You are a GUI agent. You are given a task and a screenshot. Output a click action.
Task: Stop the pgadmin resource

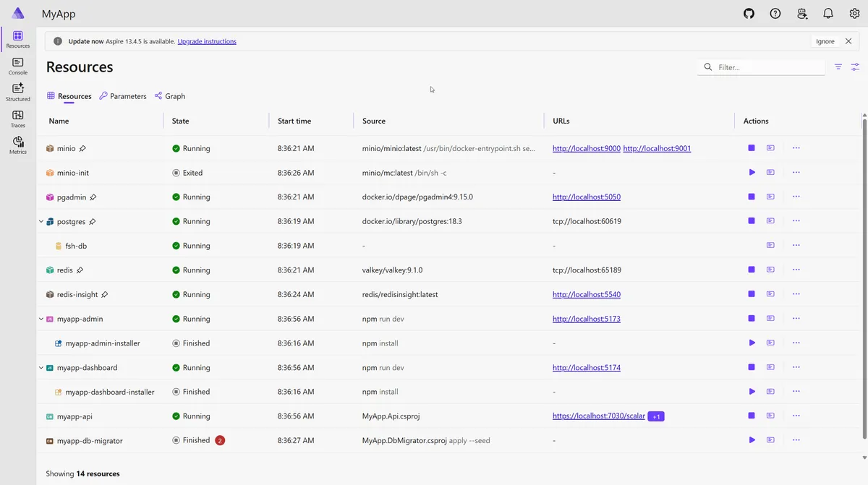click(752, 197)
